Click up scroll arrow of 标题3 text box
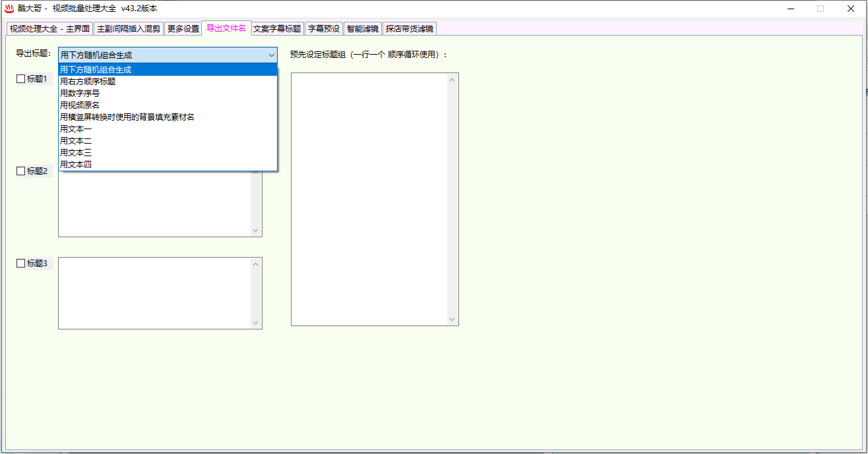 [256, 264]
